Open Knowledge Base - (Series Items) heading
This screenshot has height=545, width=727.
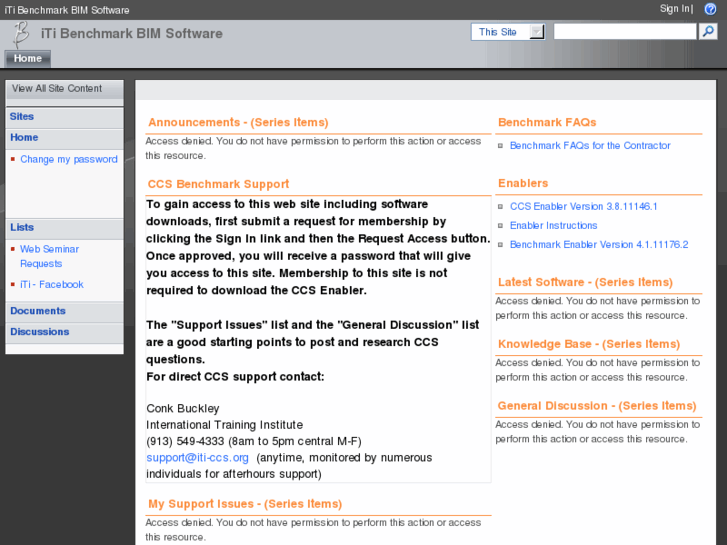(589, 344)
